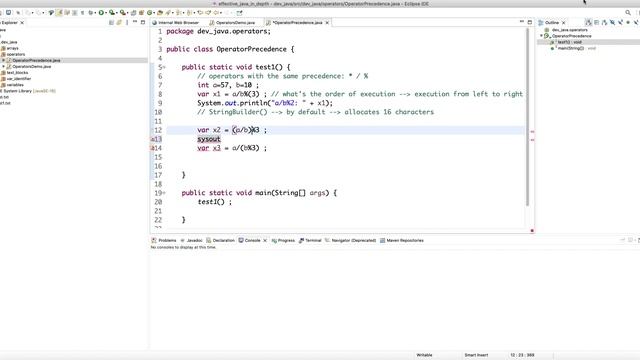
Task: Click error marker on line 13 gutter
Action: (x=153, y=139)
